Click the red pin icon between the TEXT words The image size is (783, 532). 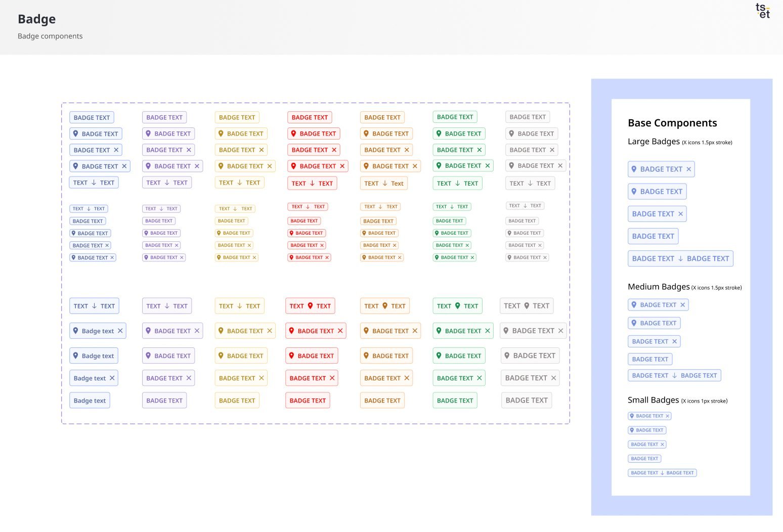[x=311, y=305]
